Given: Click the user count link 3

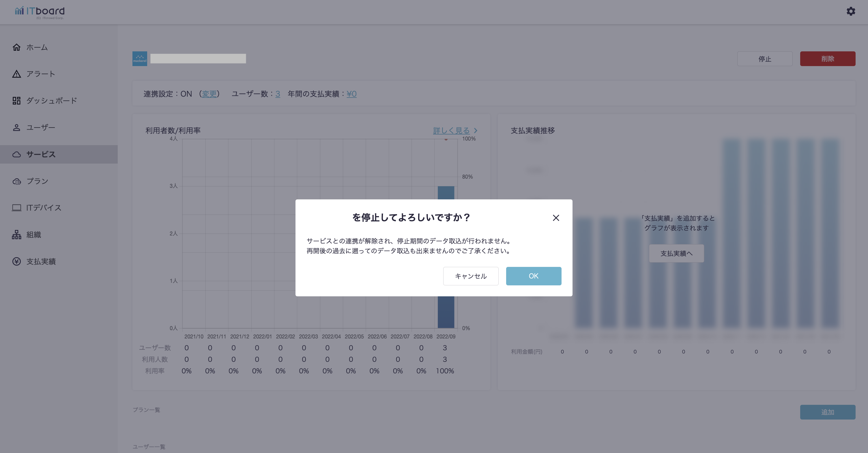Looking at the screenshot, I should 278,94.
